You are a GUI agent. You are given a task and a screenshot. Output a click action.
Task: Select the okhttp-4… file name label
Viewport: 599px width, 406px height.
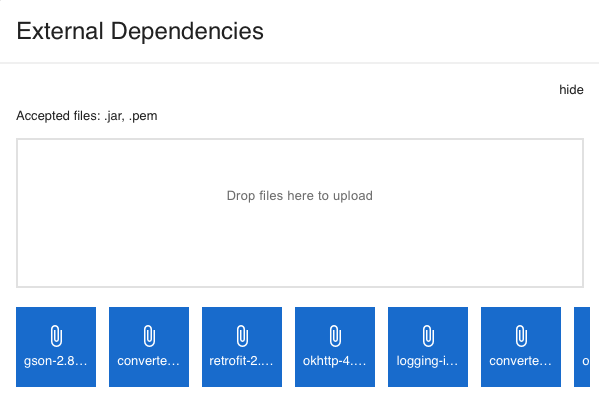(x=335, y=361)
